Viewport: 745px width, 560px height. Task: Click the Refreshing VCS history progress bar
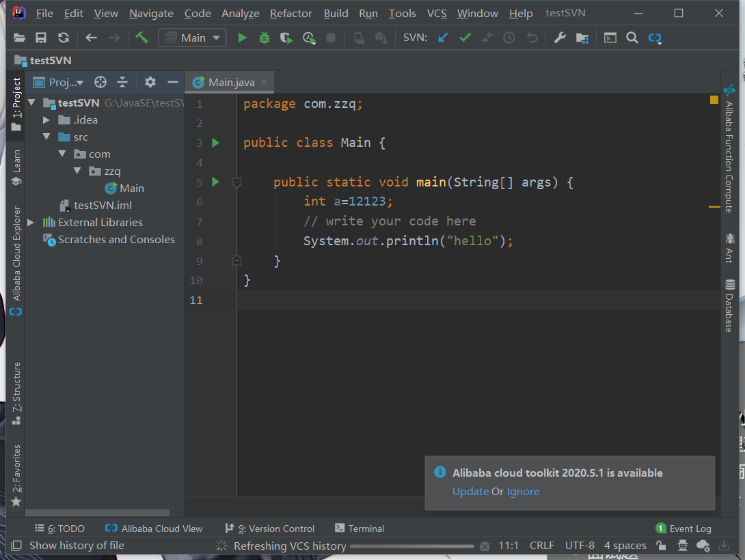pyautogui.click(x=412, y=546)
